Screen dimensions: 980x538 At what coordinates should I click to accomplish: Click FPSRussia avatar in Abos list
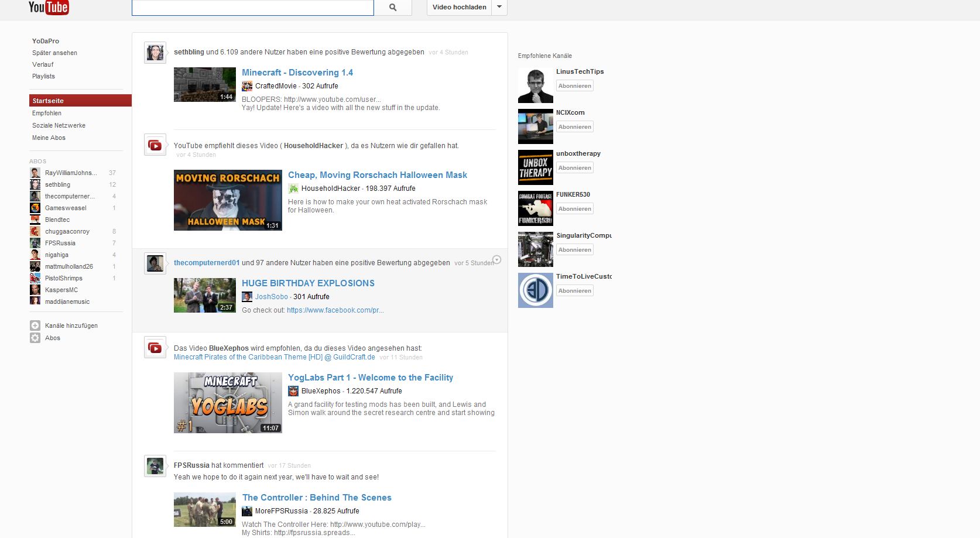(35, 243)
